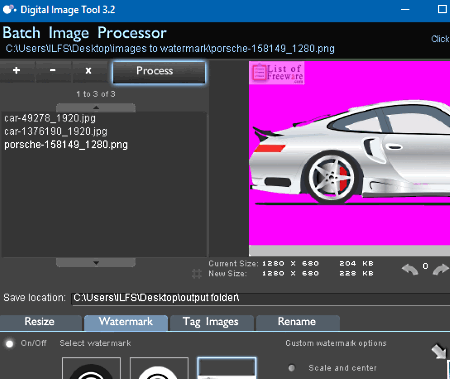Select porsche-158149_1280.png in the list

[66, 145]
